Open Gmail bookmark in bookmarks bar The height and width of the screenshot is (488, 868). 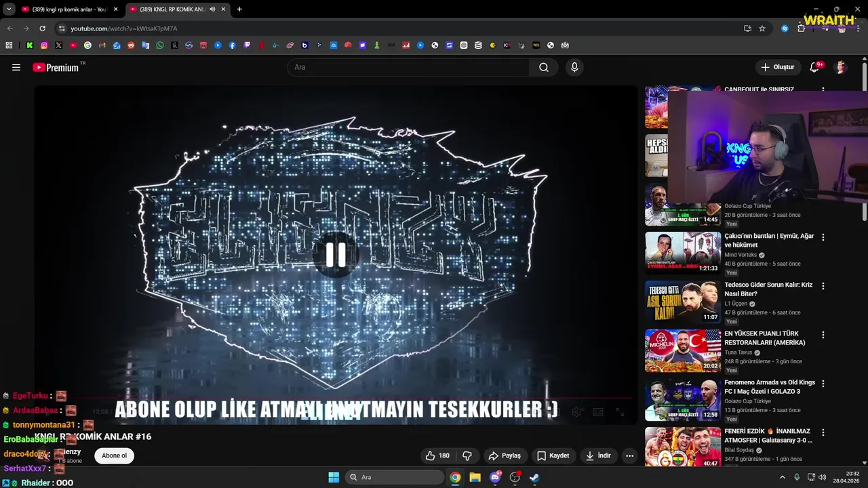(102, 45)
